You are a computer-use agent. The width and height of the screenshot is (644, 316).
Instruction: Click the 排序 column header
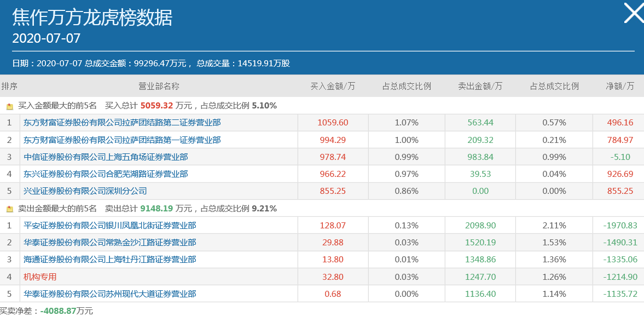tap(9, 87)
